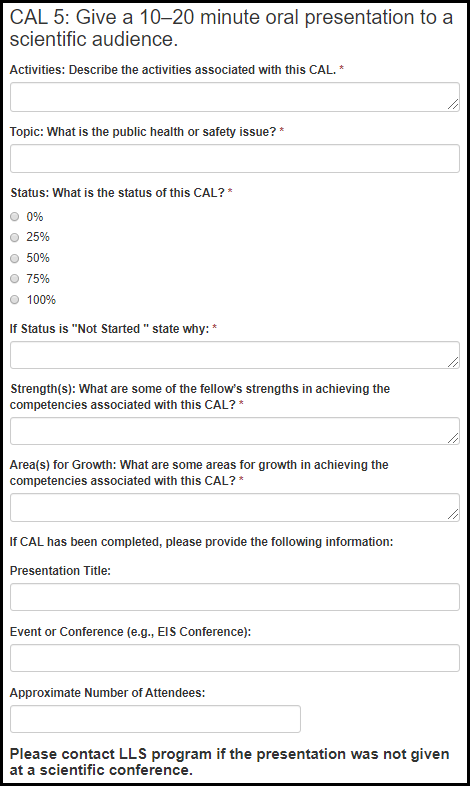Grab the Activities text area resize handle

453,104
